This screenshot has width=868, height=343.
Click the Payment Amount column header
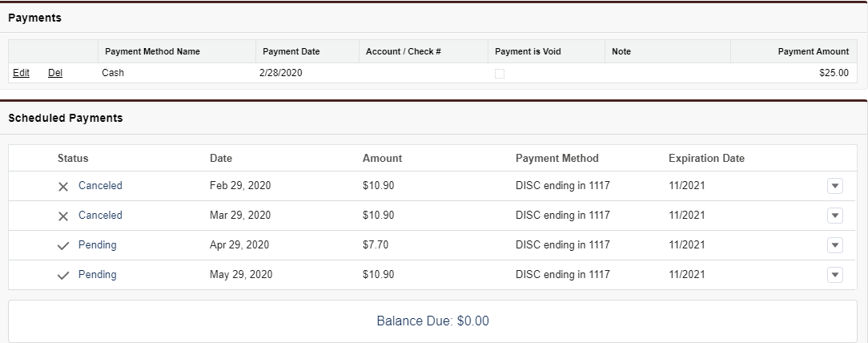813,51
